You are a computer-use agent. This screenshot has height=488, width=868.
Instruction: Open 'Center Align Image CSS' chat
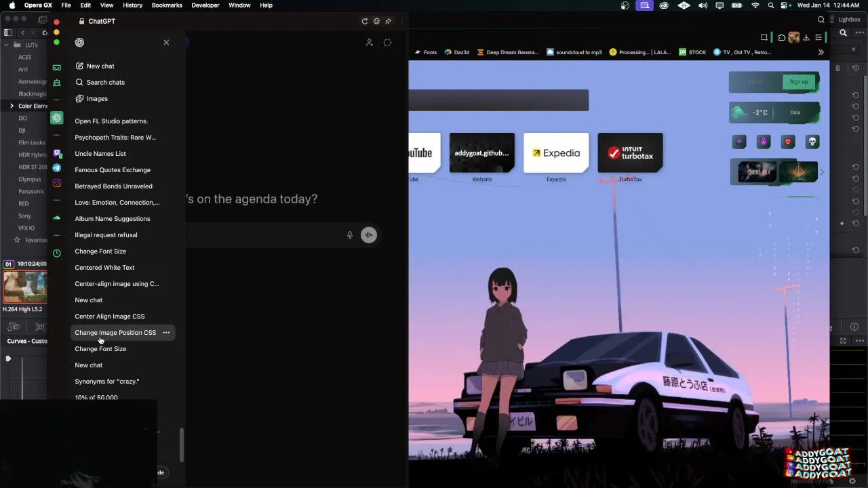tap(109, 317)
